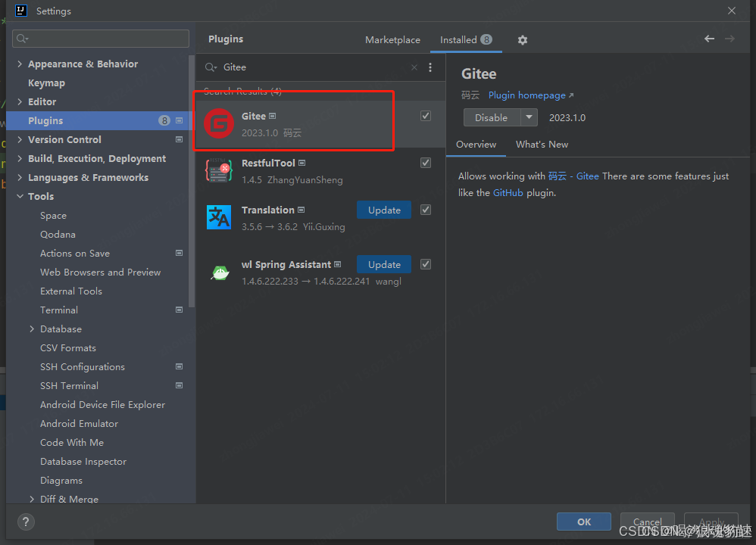Switch to the Marketplace tab
This screenshot has width=756, height=545.
(392, 40)
